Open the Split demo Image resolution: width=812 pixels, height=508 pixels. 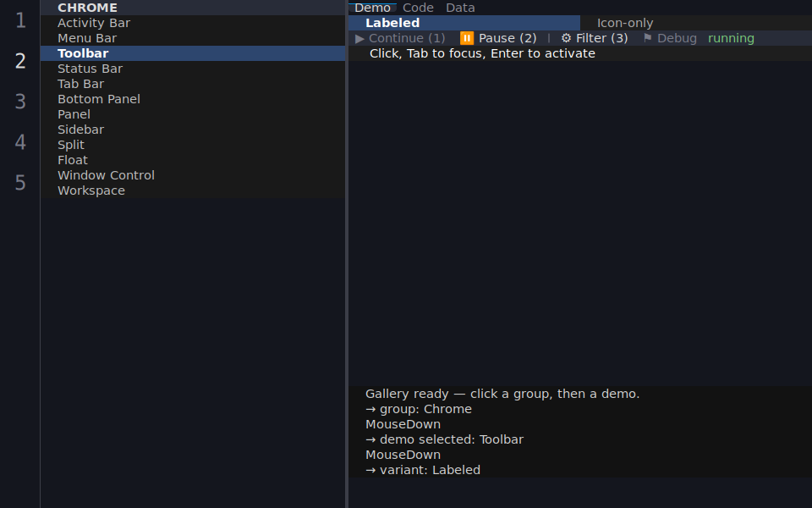click(x=193, y=145)
